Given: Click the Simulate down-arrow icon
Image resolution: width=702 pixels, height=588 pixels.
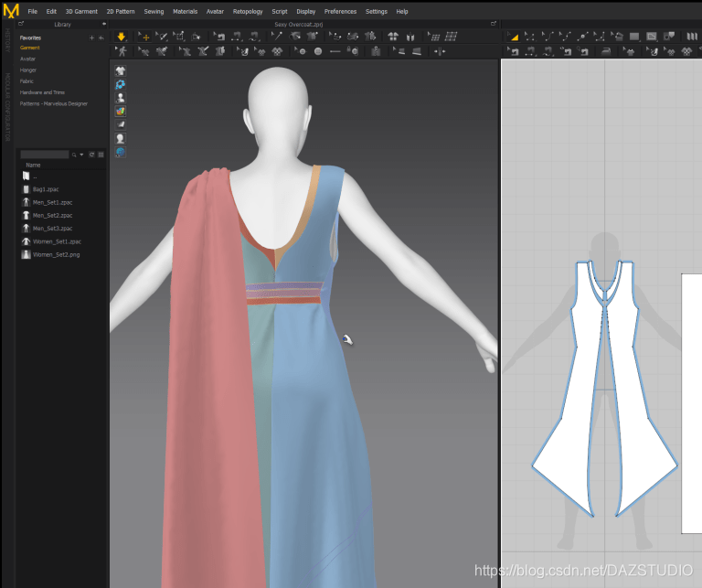Looking at the screenshot, I should coord(121,37).
